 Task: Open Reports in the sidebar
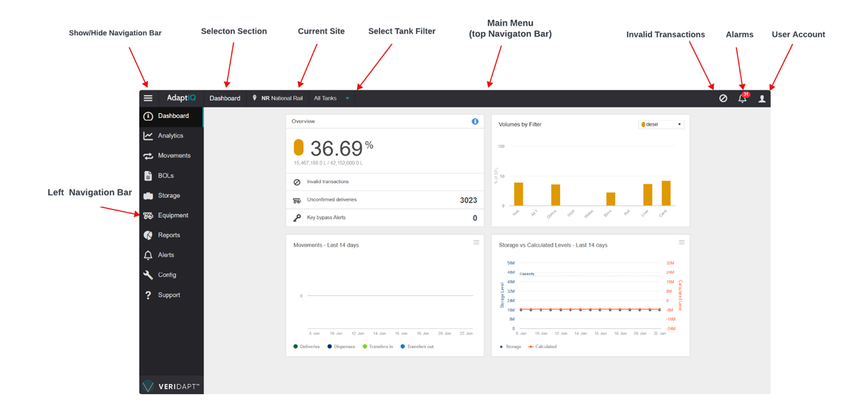click(168, 235)
